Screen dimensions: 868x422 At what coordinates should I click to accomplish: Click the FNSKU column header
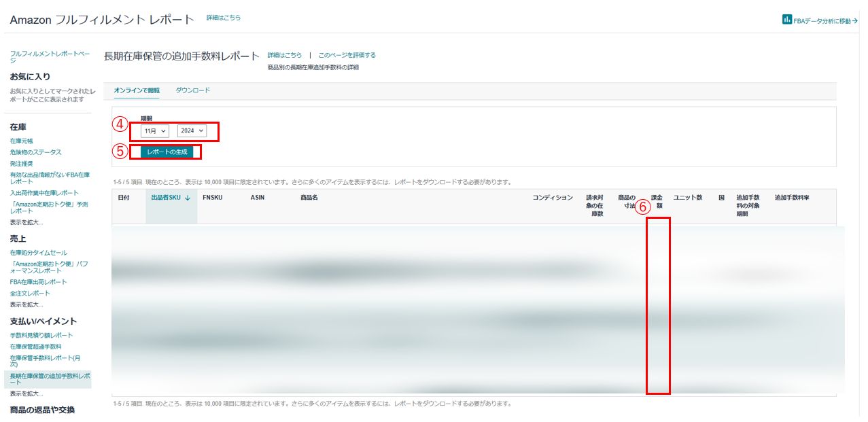click(213, 198)
